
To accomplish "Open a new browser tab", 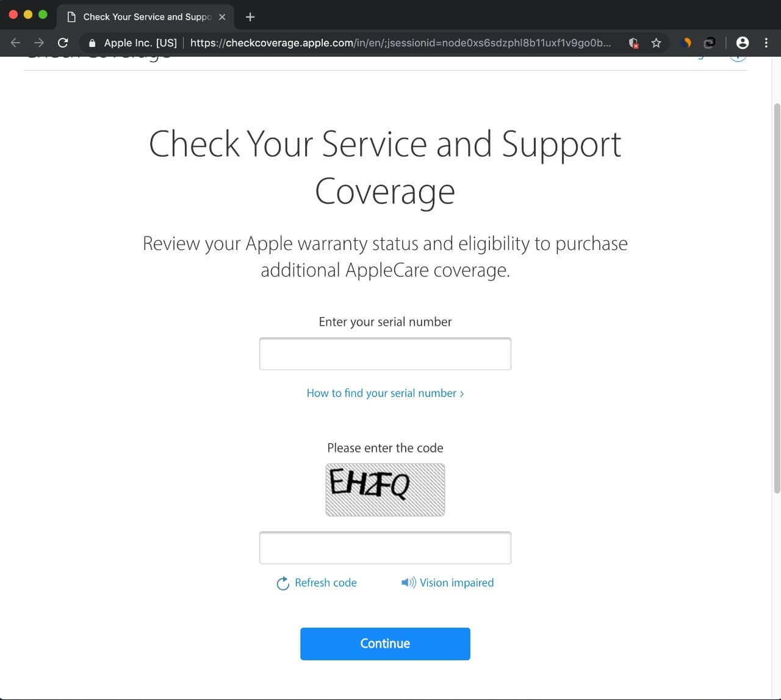I will pyautogui.click(x=250, y=17).
